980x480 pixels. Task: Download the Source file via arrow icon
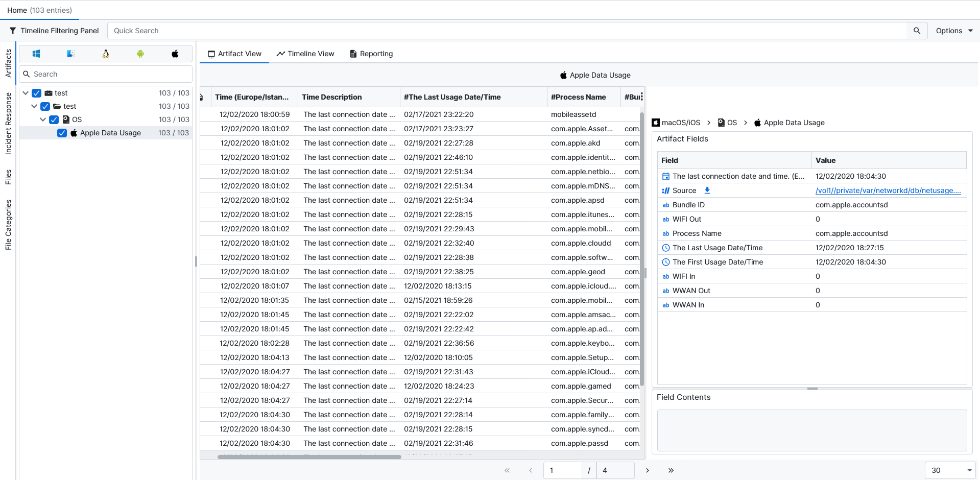click(707, 190)
